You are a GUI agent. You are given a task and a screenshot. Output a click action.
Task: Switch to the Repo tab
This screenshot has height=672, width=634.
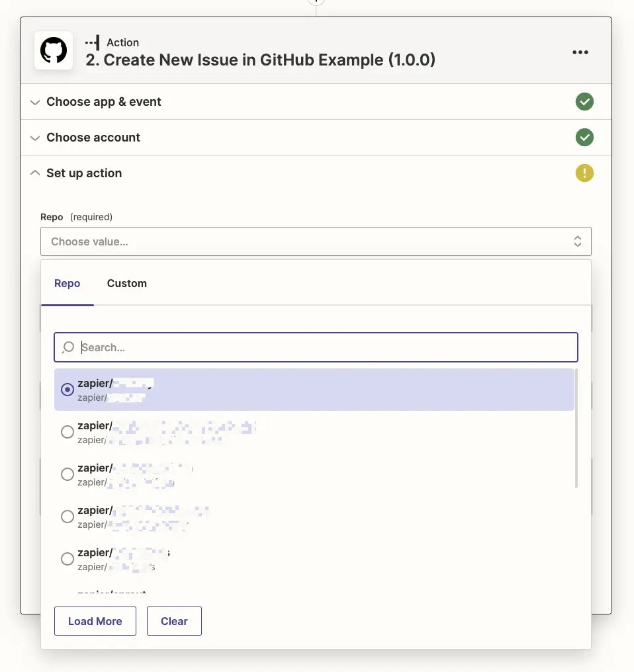(68, 283)
